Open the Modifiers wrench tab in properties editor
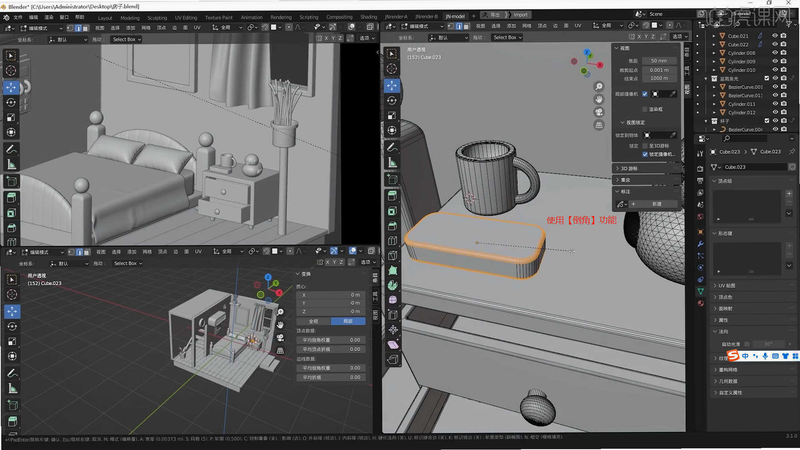 [x=701, y=244]
